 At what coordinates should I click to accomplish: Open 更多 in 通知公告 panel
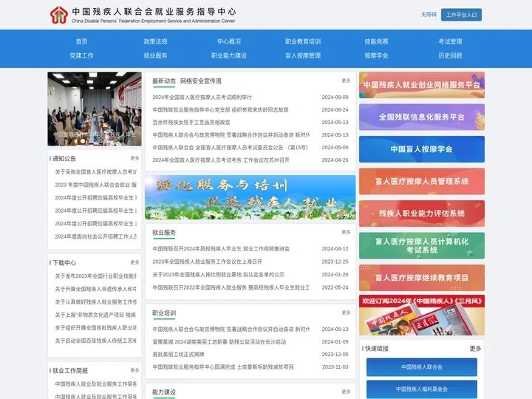(134, 158)
